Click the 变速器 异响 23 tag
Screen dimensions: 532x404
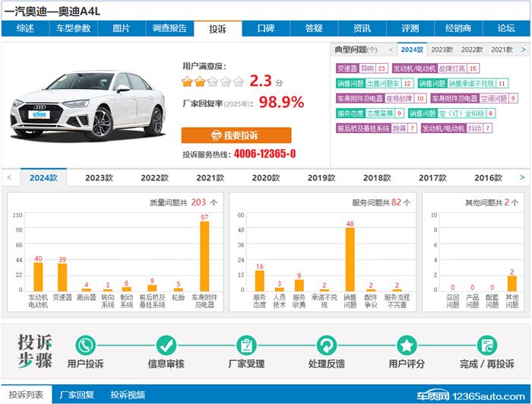[362, 68]
